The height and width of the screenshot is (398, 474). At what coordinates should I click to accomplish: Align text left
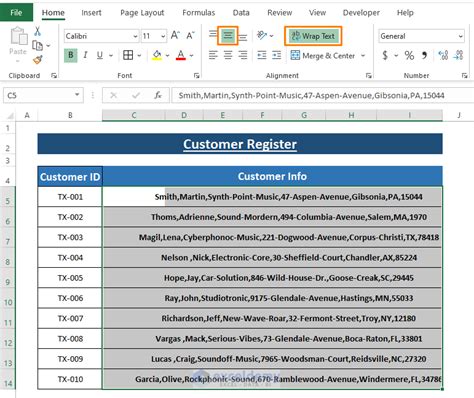[213, 55]
